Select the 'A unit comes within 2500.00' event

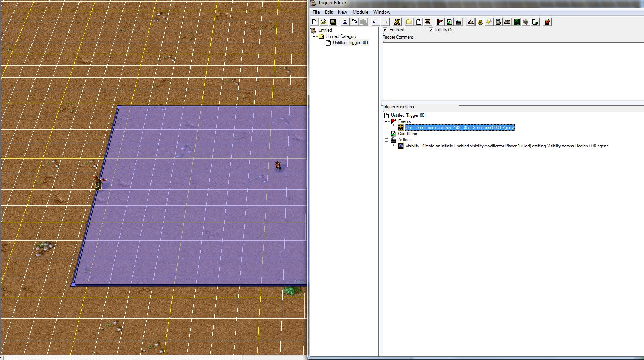[460, 128]
